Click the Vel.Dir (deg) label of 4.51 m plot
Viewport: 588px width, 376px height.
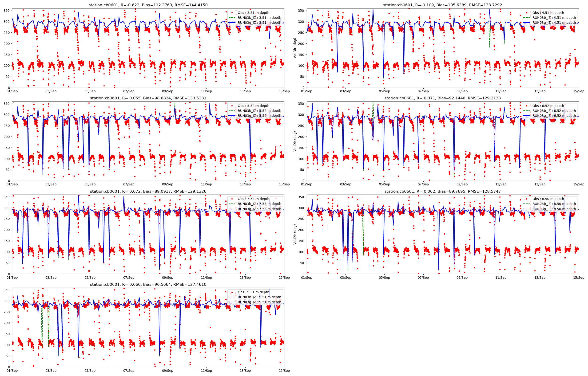click(x=295, y=48)
